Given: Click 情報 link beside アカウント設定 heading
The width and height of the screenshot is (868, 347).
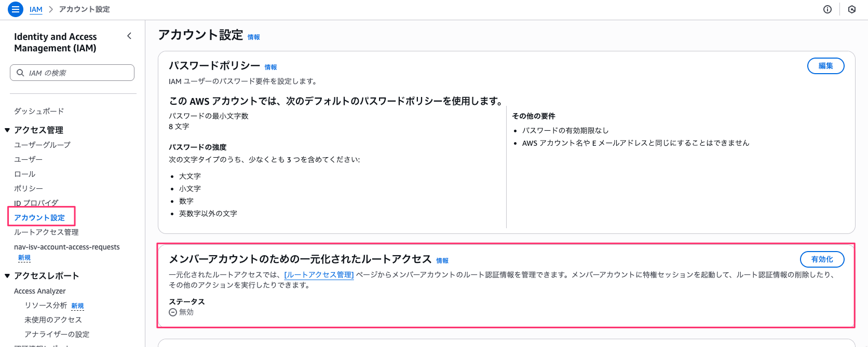Looking at the screenshot, I should pos(253,37).
